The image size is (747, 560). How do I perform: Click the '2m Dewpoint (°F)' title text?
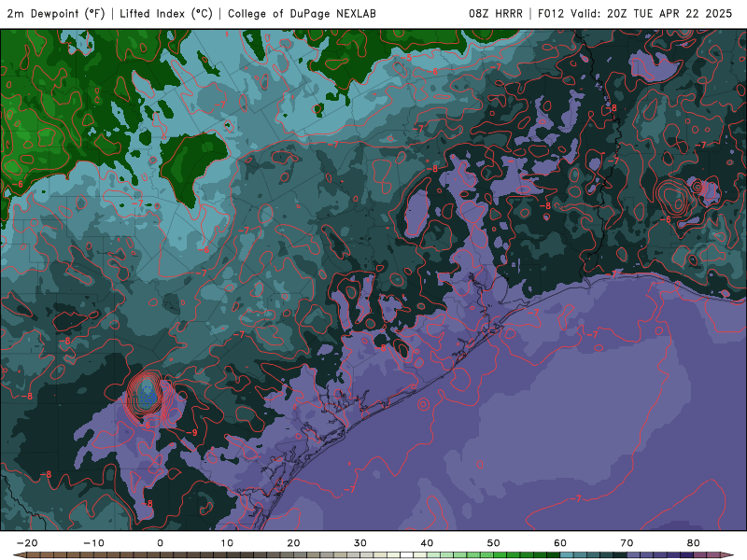click(56, 14)
